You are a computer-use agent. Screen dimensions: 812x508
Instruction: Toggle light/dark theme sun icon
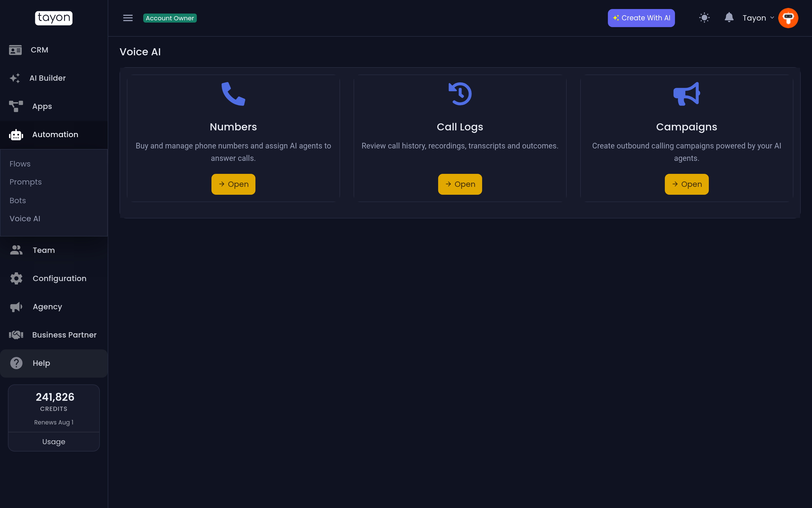click(x=704, y=17)
